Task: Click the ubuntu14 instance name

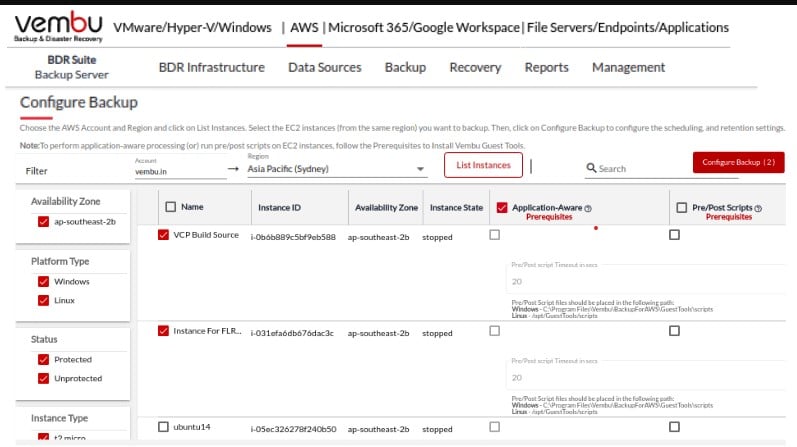Action: (192, 427)
